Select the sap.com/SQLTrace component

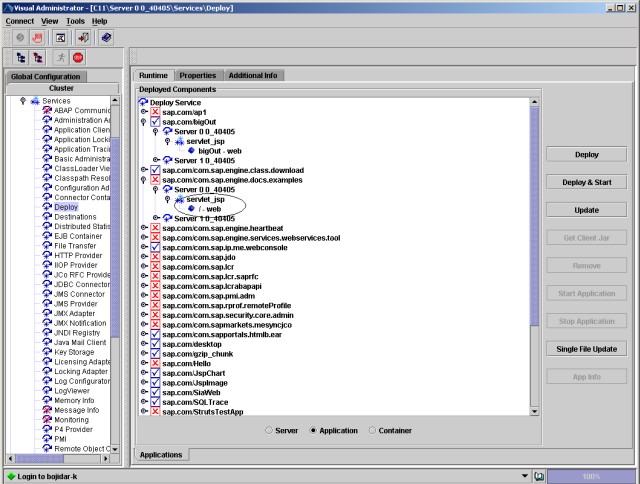(189, 401)
